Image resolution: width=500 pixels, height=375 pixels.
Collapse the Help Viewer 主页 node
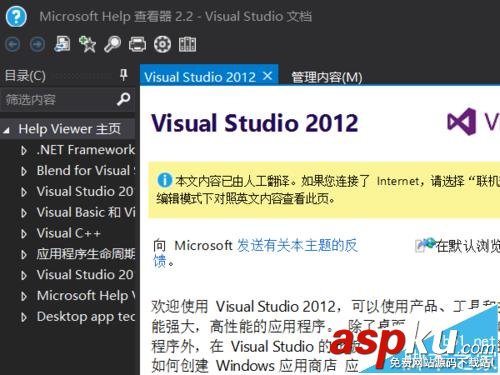[6, 130]
